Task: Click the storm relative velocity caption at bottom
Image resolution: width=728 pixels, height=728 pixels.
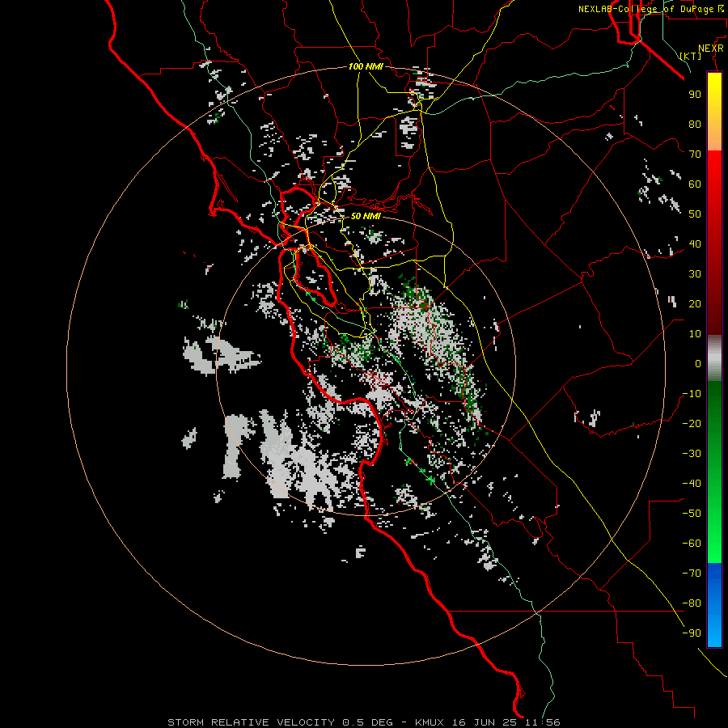Action: tap(364, 722)
